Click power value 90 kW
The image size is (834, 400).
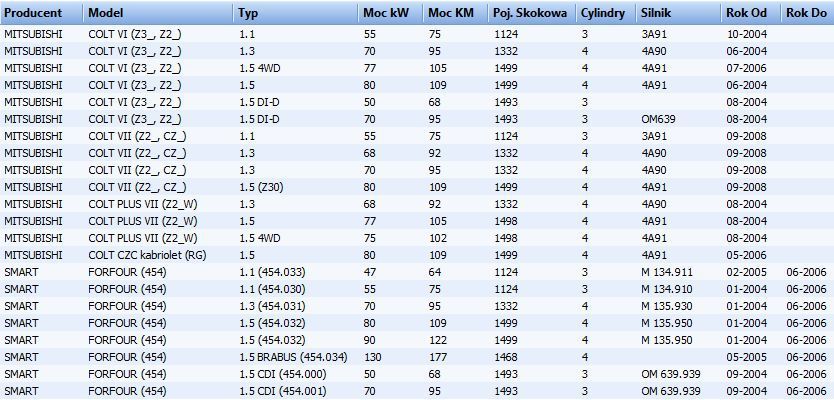(x=369, y=340)
